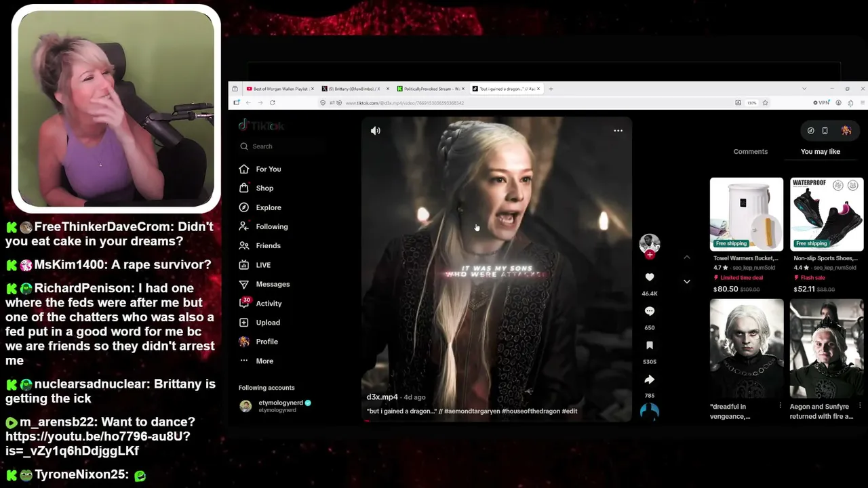This screenshot has width=868, height=488.
Task: Click the streamer webcam overlay
Action: pyautogui.click(x=116, y=108)
